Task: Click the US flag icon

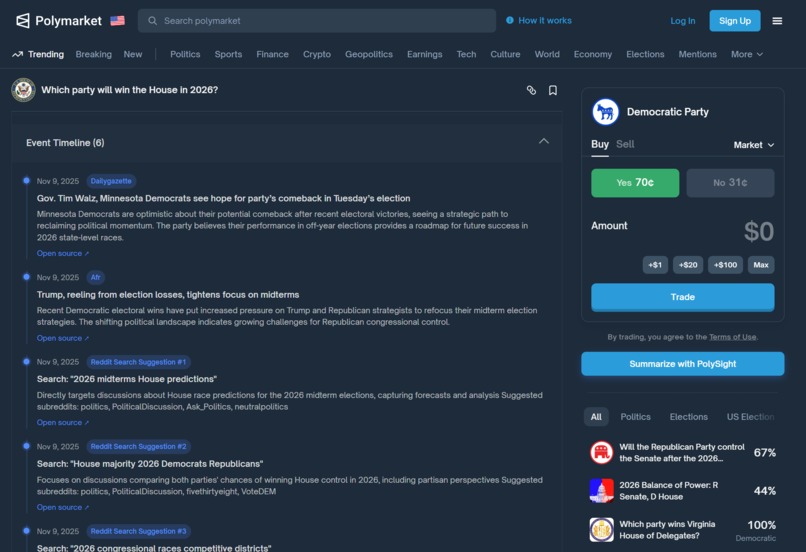Action: tap(117, 21)
